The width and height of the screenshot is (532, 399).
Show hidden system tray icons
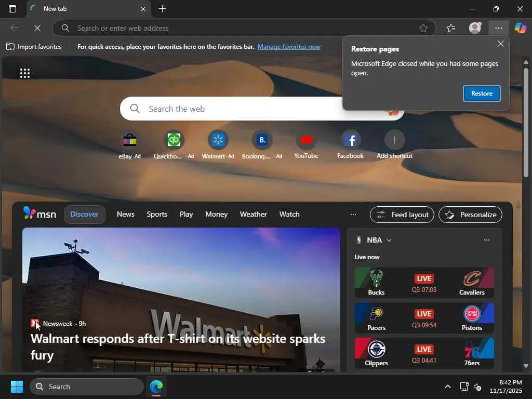point(447,387)
